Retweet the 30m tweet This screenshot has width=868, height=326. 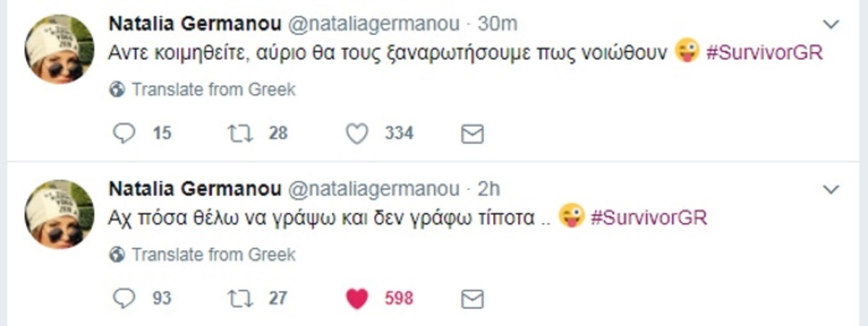235,134
